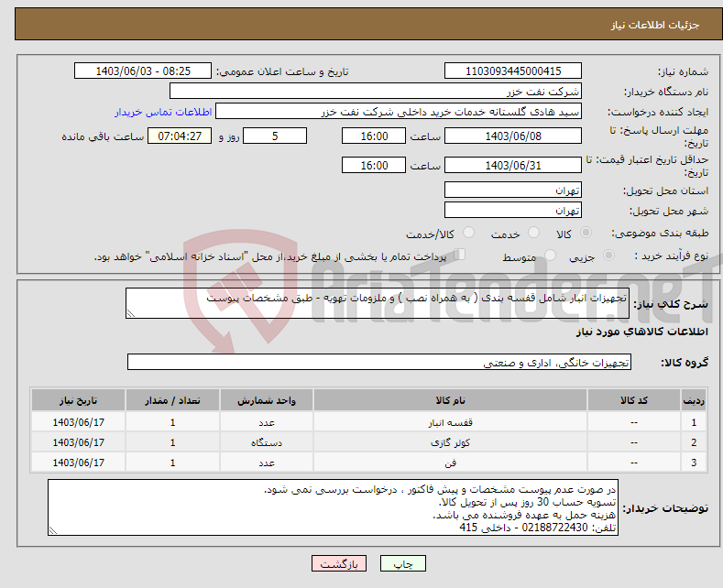Viewport: 723px width, 588px height.
Task: Click the واحد شمارش column header
Action: 267,400
